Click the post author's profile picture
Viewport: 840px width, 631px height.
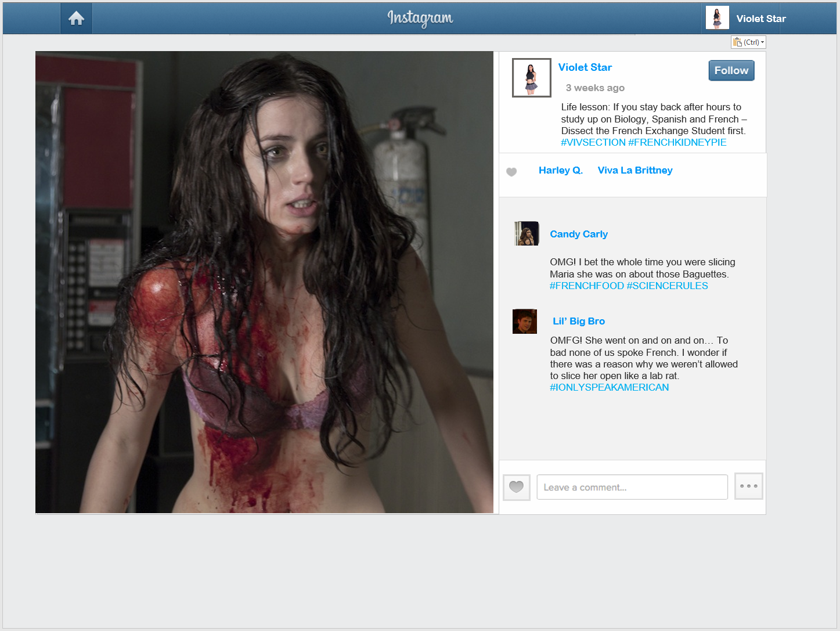531,78
